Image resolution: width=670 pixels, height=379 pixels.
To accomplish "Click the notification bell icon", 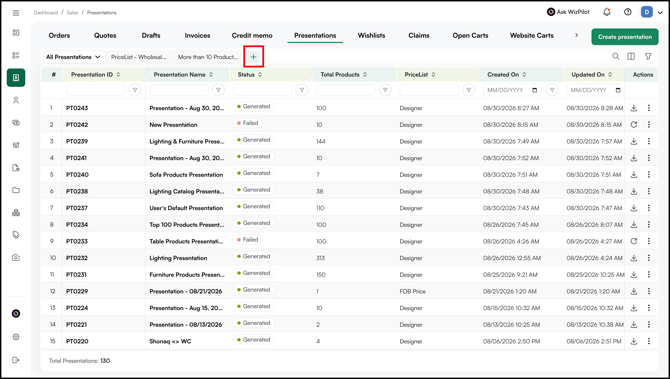I will (607, 12).
